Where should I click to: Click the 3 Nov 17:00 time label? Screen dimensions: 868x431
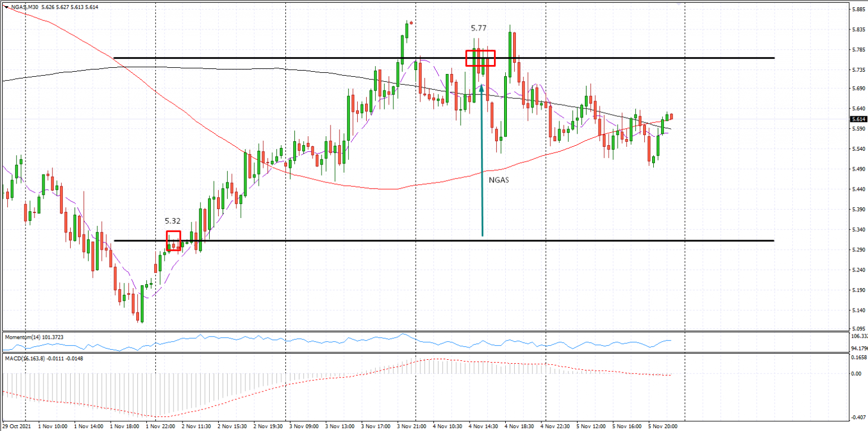click(x=376, y=426)
